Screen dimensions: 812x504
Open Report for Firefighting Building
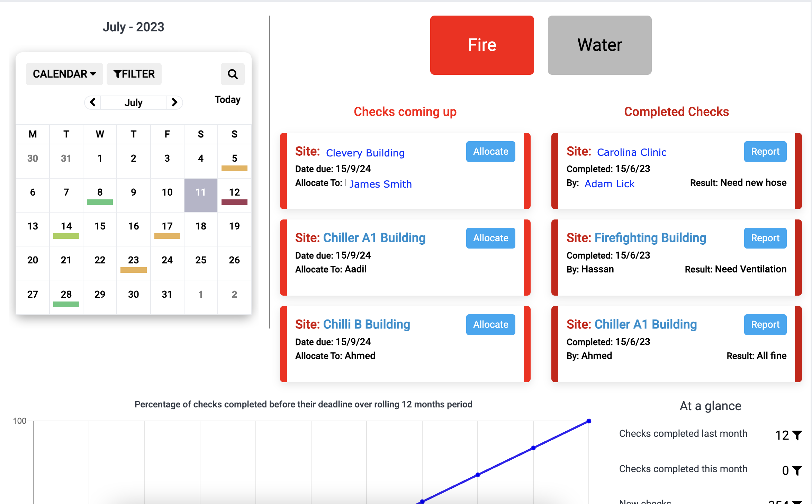pos(765,238)
